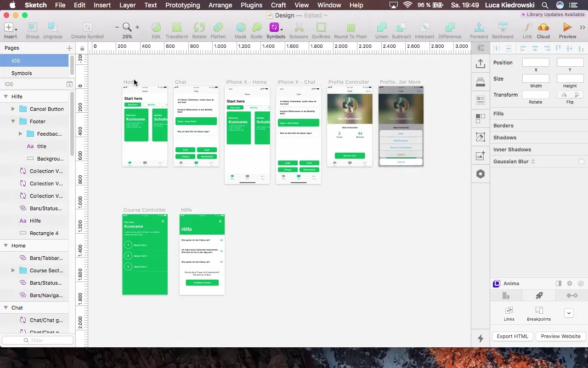The image size is (588, 368).
Task: Open the Prototyping menu
Action: coord(182,5)
